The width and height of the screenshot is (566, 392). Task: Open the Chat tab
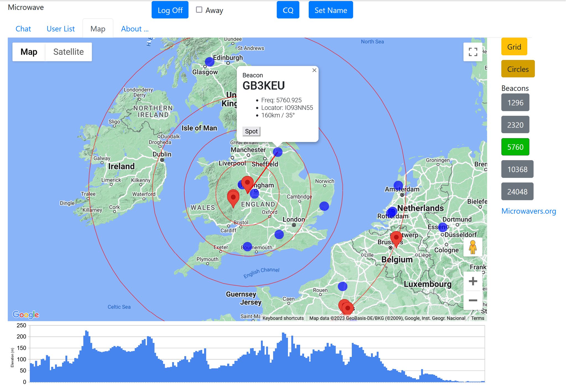click(x=23, y=29)
